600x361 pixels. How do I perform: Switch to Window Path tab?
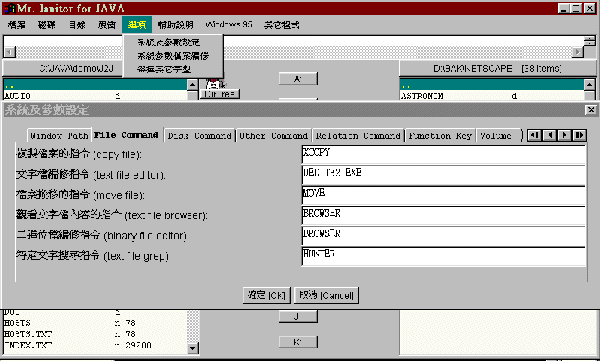(59, 136)
